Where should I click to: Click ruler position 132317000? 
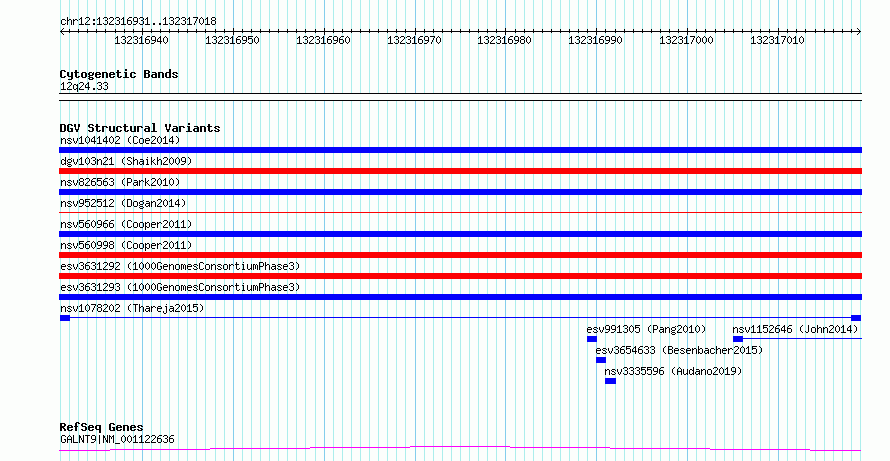tap(686, 40)
